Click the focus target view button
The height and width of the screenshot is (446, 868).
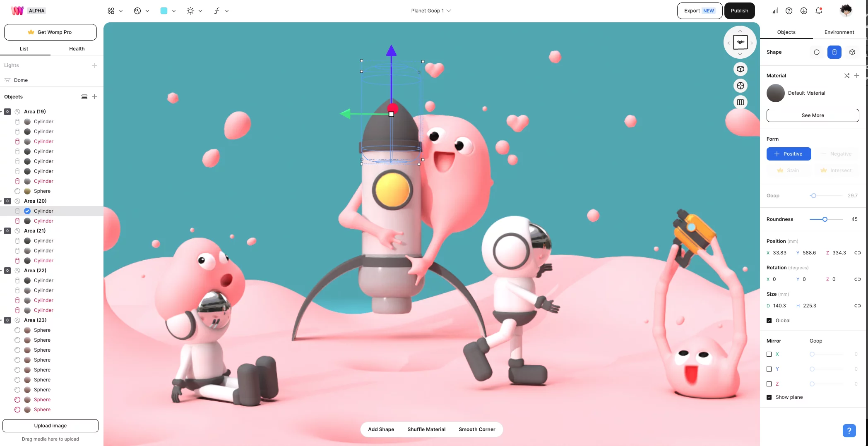coord(741,86)
